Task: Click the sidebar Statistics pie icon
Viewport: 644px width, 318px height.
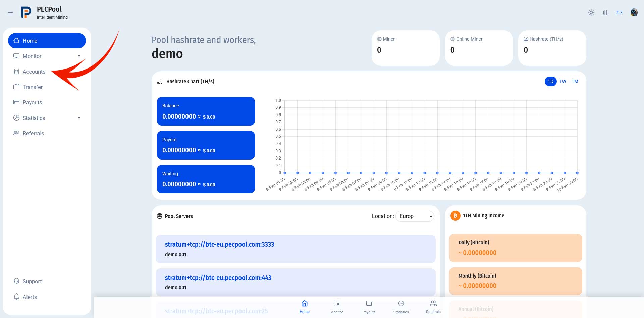Action: pos(16,118)
